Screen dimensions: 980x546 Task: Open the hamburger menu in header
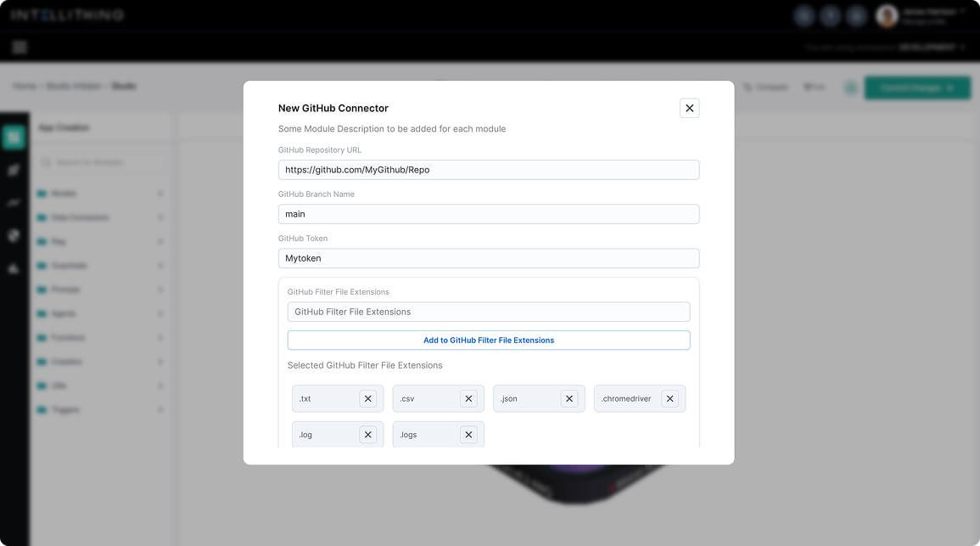click(x=20, y=48)
